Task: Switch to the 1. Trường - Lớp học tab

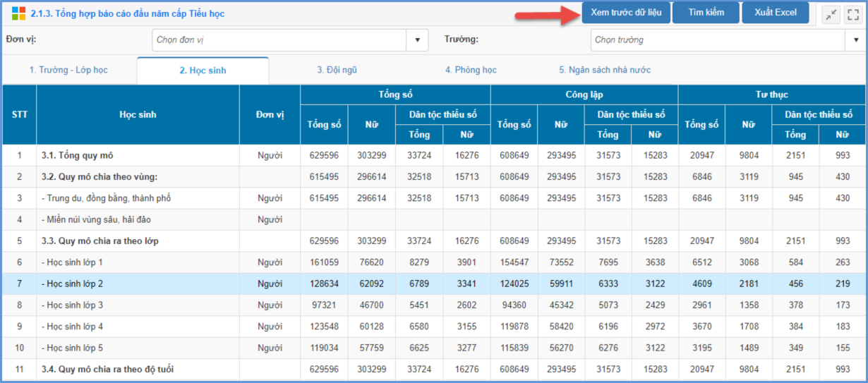Action: click(68, 70)
